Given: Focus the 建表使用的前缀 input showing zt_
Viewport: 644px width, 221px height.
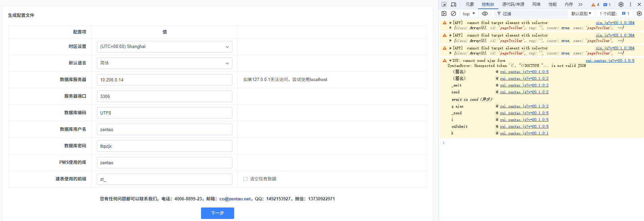Looking at the screenshot, I should [165, 179].
